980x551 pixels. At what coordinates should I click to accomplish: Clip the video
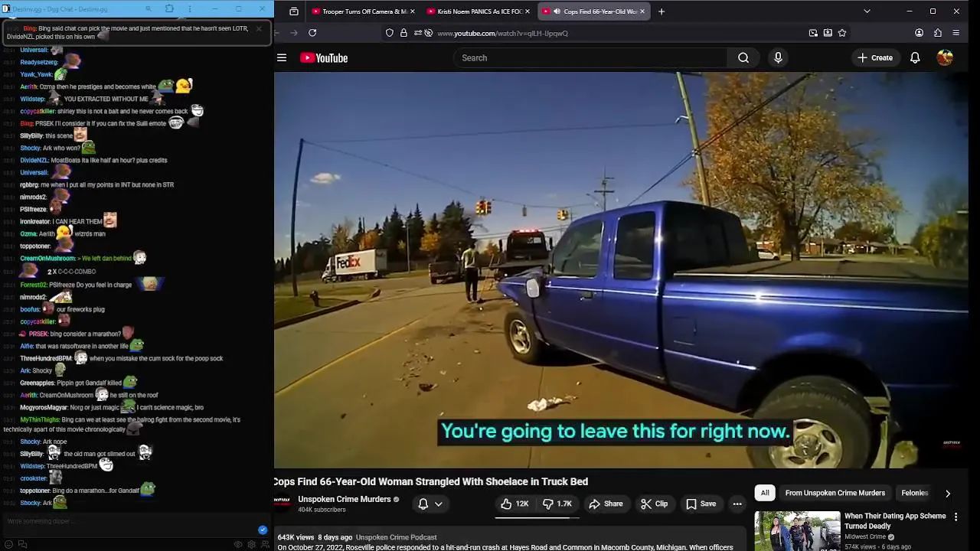[x=655, y=504]
